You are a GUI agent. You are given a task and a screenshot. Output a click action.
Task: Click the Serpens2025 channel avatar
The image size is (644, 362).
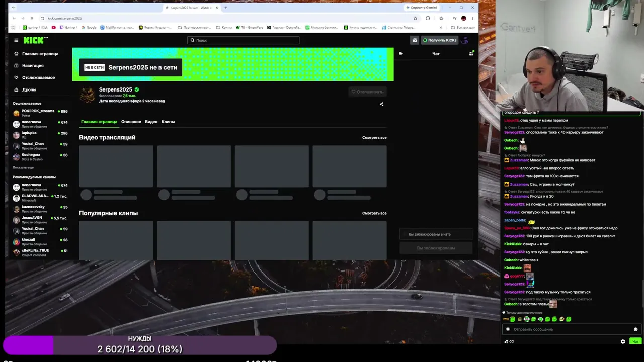[x=88, y=95]
